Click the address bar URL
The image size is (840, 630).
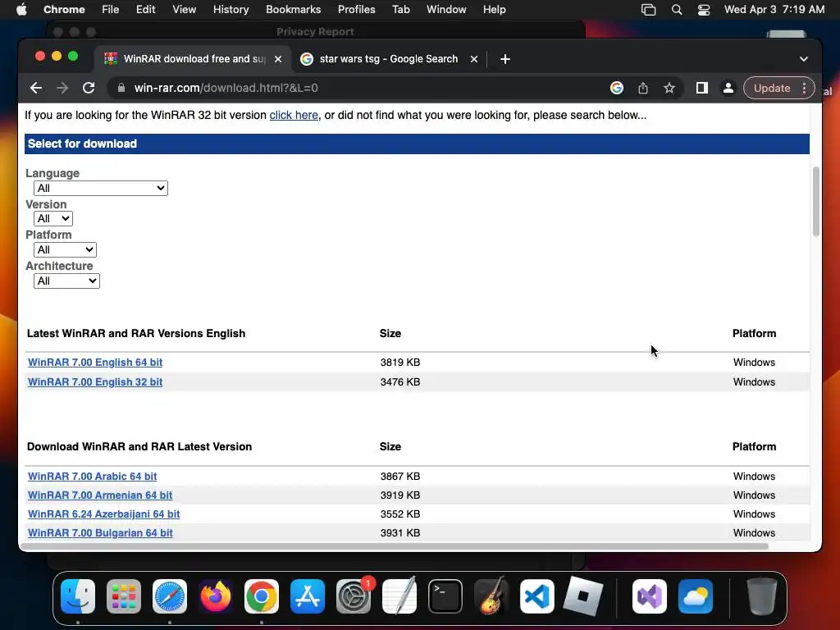[226, 88]
